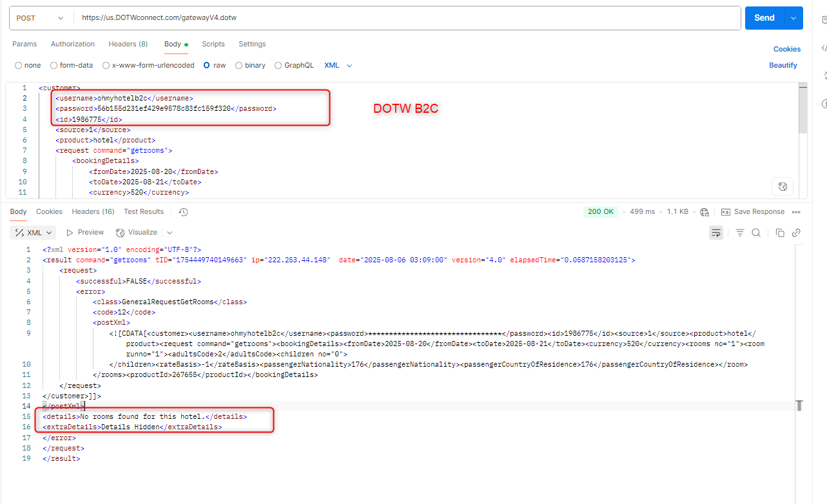Click the Send button

(x=764, y=18)
